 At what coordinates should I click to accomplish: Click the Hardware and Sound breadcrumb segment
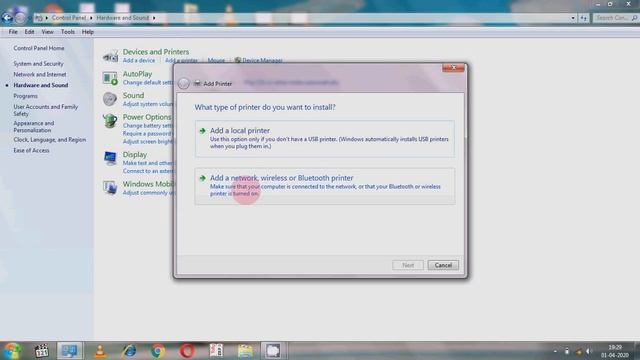pos(122,18)
